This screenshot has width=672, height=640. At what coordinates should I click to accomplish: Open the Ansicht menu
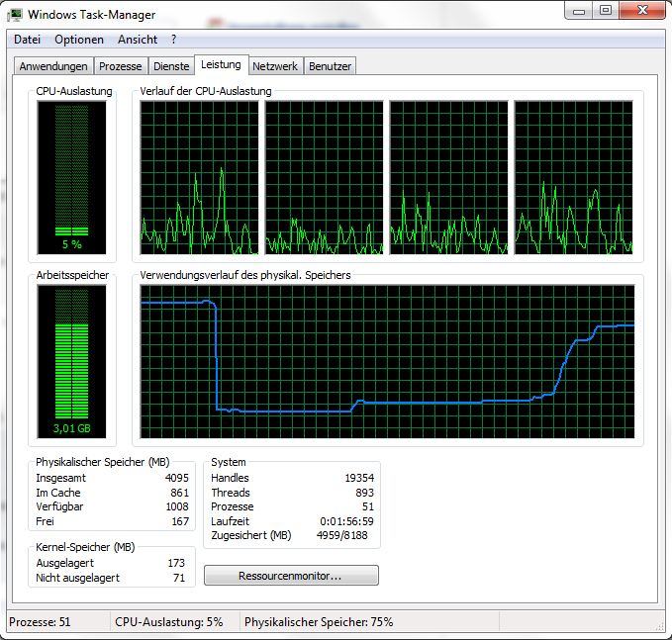click(138, 40)
